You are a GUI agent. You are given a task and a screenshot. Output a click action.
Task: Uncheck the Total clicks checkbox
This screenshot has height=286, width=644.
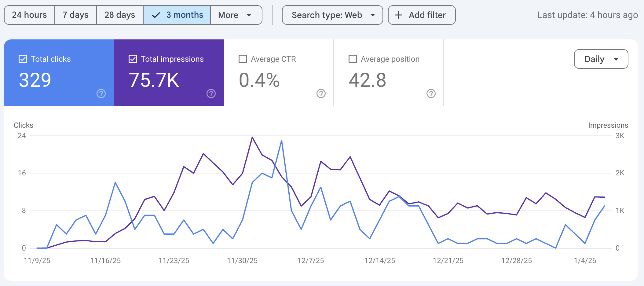23,59
